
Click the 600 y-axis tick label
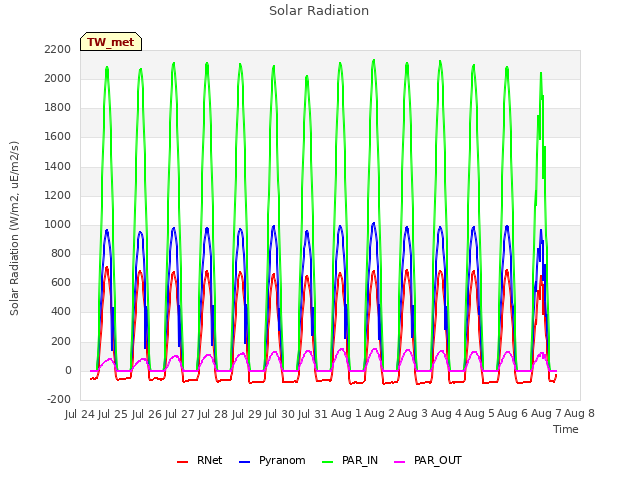[x=61, y=282]
